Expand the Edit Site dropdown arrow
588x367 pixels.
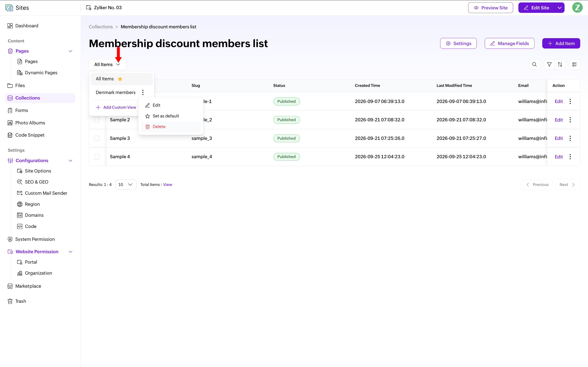[x=560, y=8]
